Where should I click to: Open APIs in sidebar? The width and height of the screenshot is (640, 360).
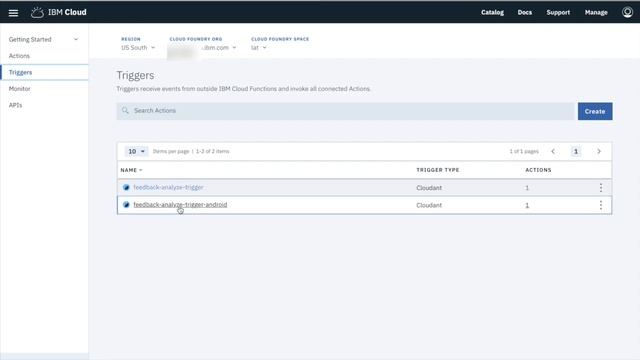pos(16,105)
